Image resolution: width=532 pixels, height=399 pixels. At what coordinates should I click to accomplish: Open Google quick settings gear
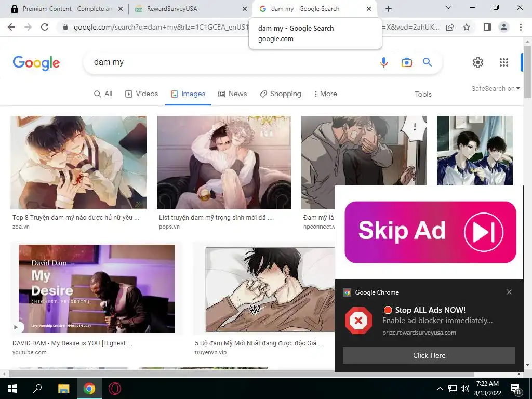tap(478, 62)
